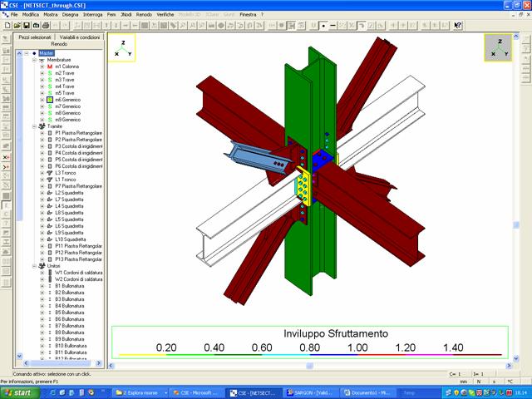
Task: Click the m6 Generico highlighted member icon
Action: pyautogui.click(x=50, y=100)
